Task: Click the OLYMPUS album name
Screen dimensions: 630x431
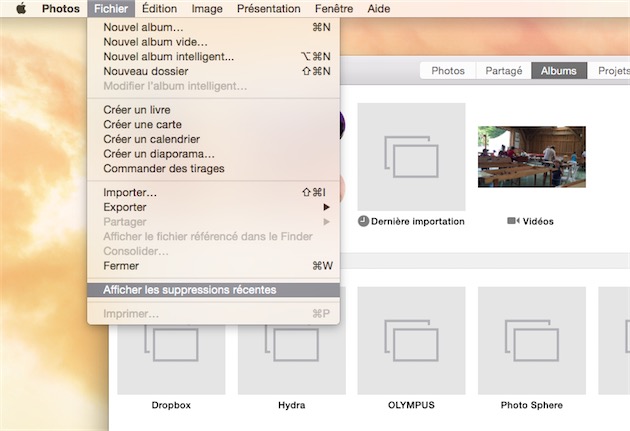Action: point(411,405)
